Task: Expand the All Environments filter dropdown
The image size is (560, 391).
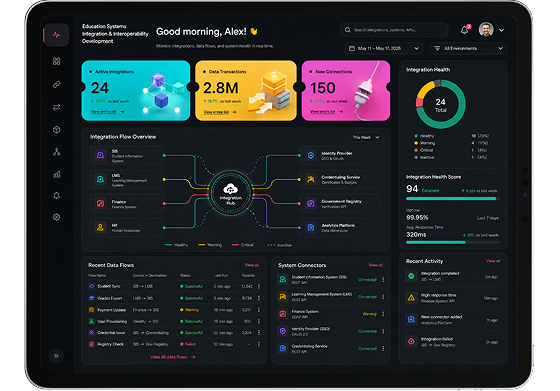Action: [469, 48]
